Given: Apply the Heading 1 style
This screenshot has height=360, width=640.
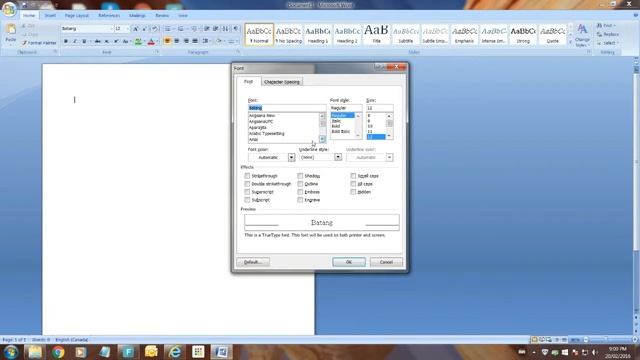Looking at the screenshot, I should click(x=318, y=34).
